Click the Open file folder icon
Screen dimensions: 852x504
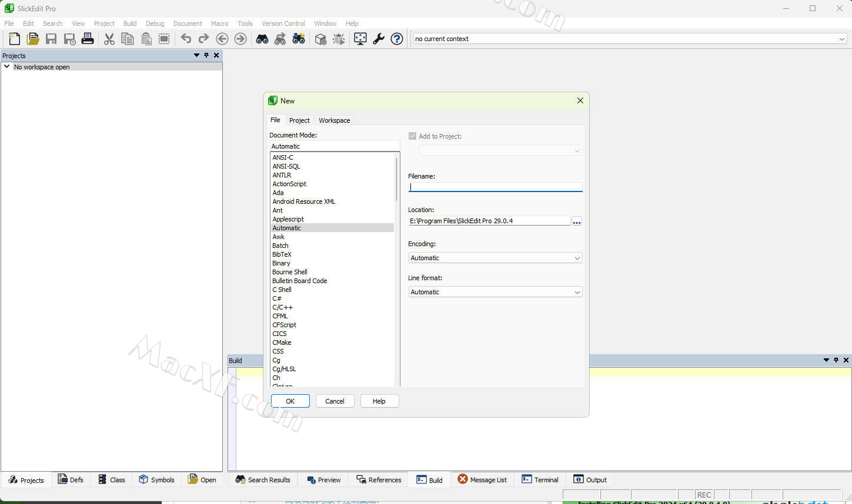[33, 39]
